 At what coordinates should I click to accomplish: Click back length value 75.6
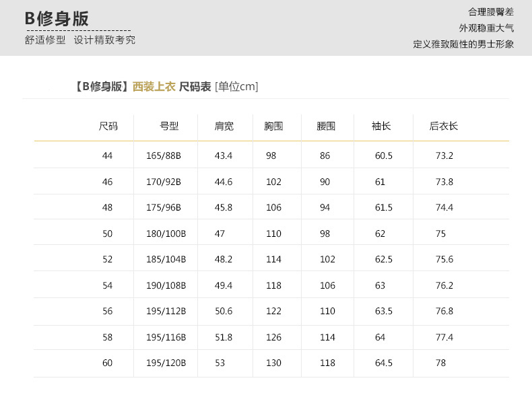click(444, 259)
